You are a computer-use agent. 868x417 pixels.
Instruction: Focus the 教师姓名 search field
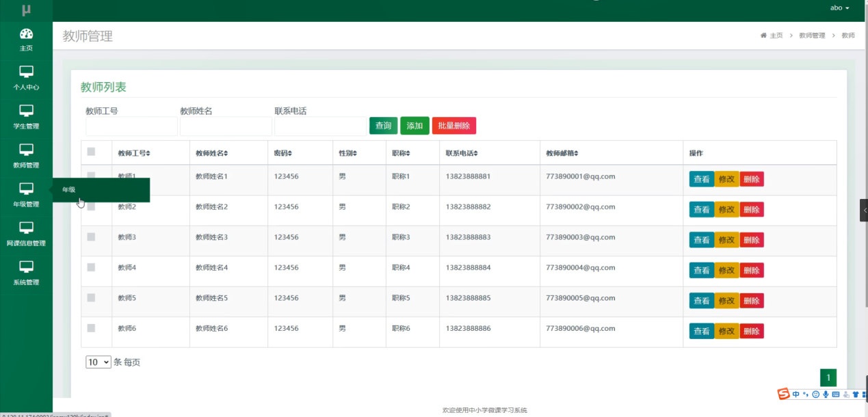226,126
